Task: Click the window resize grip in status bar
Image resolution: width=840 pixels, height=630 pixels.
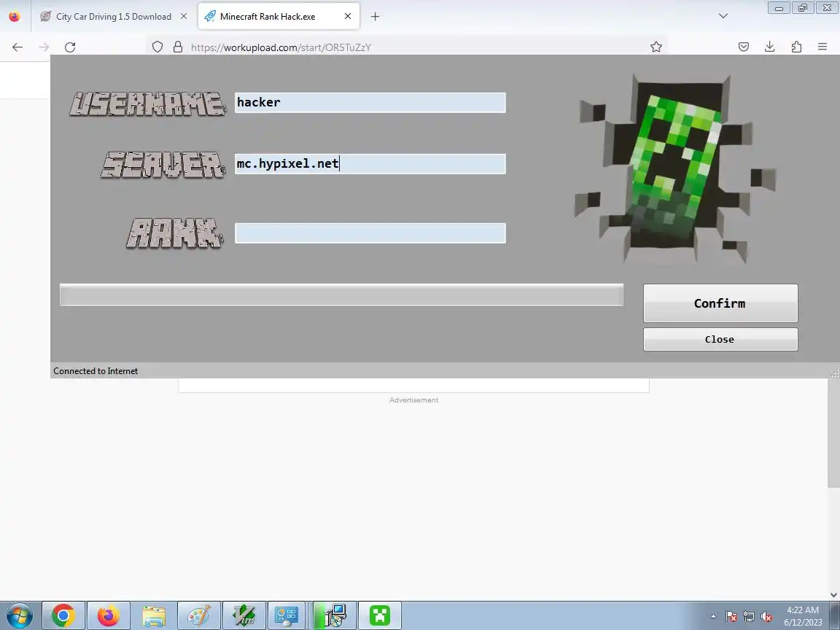Action: (x=835, y=373)
